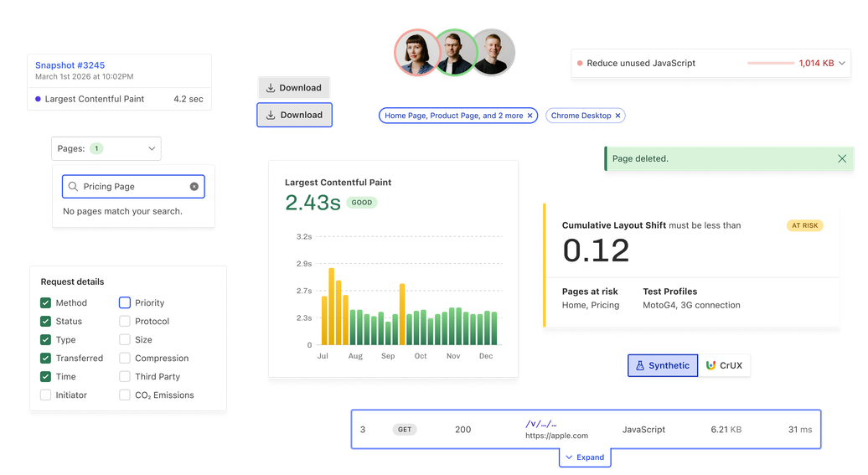Image resolution: width=868 pixels, height=475 pixels.
Task: Enable the Priority checkbox
Action: (x=125, y=302)
